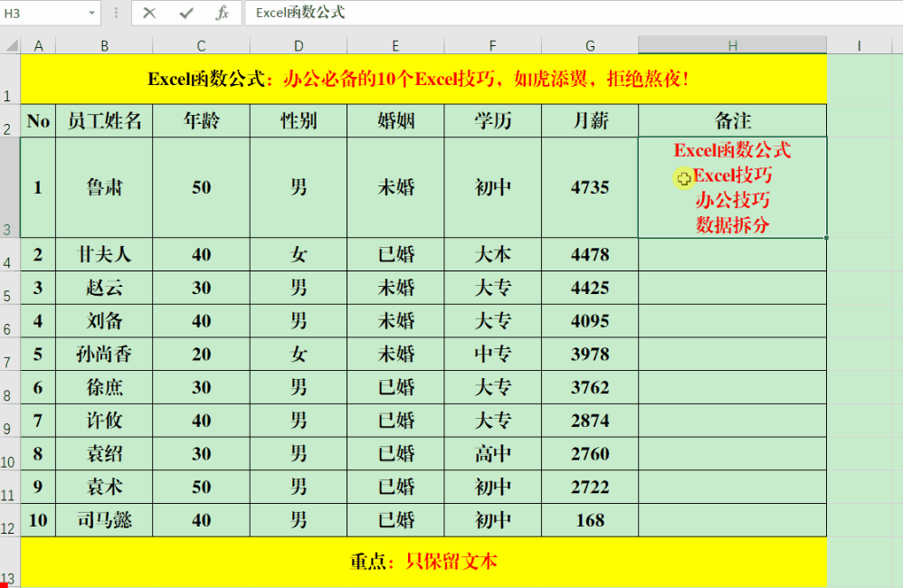Open the Insert Function fx dialog

pyautogui.click(x=222, y=13)
